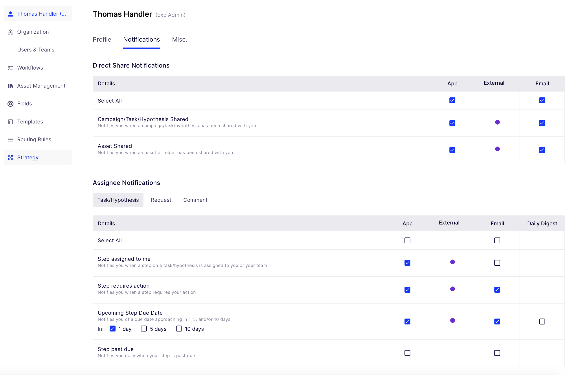The image size is (588, 375).
Task: Open Asset Management in the sidebar
Action: click(38, 86)
